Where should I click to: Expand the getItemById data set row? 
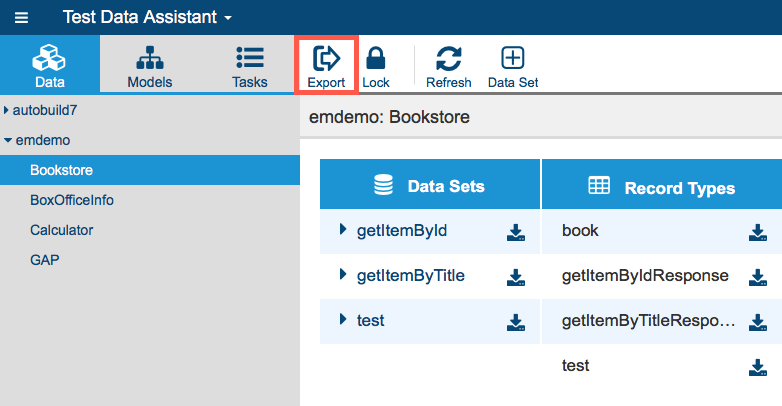[343, 229]
